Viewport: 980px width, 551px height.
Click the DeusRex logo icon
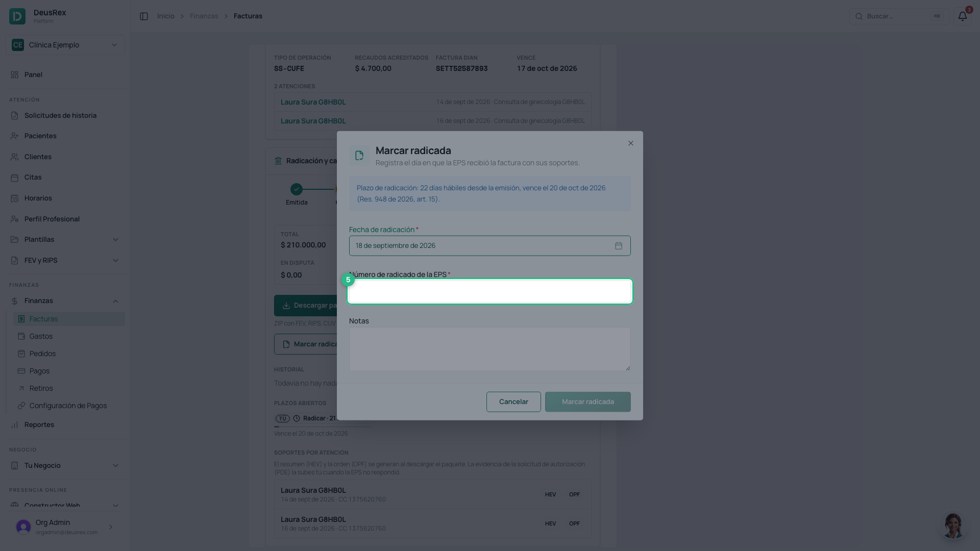17,16
